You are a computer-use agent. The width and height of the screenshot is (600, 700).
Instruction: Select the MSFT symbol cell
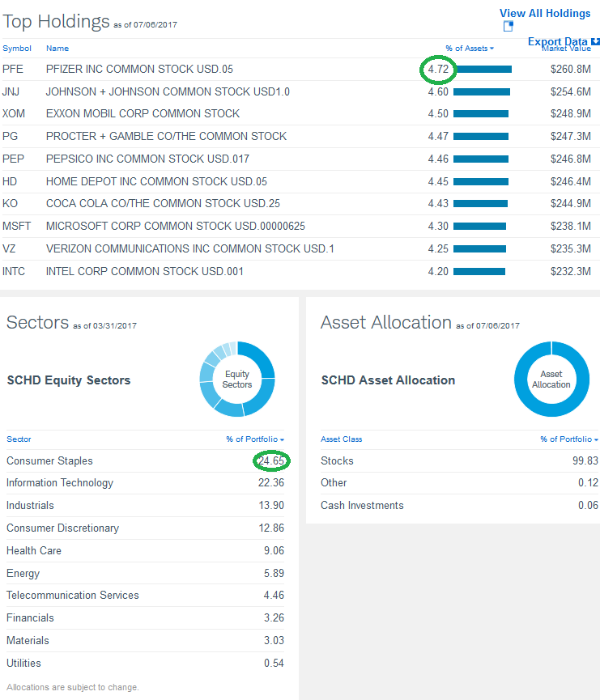click(x=16, y=227)
